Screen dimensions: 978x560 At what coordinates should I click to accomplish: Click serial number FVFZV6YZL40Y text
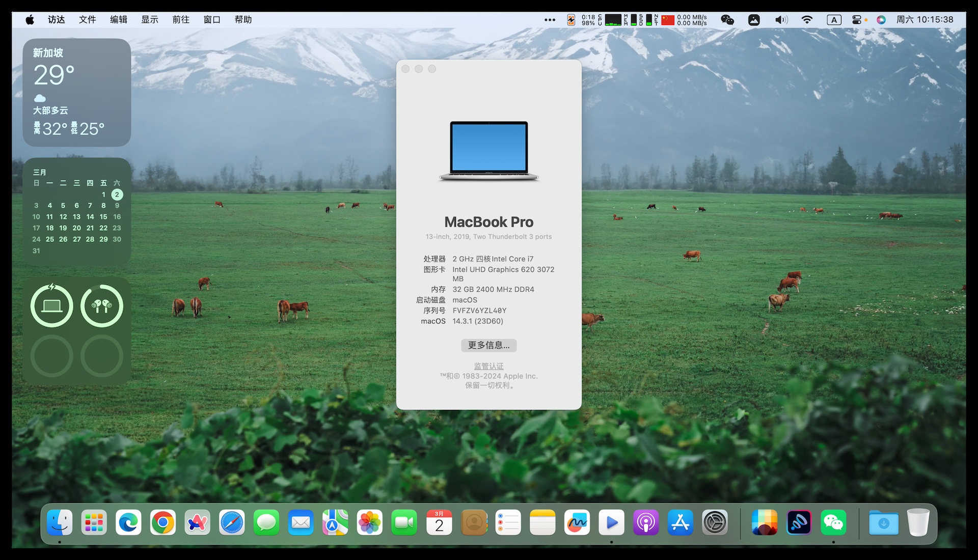479,311
